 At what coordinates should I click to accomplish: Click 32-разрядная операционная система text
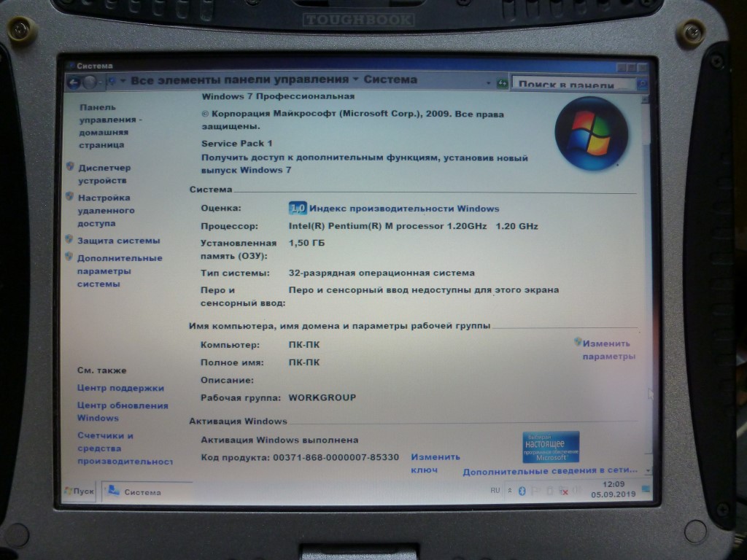(382, 273)
